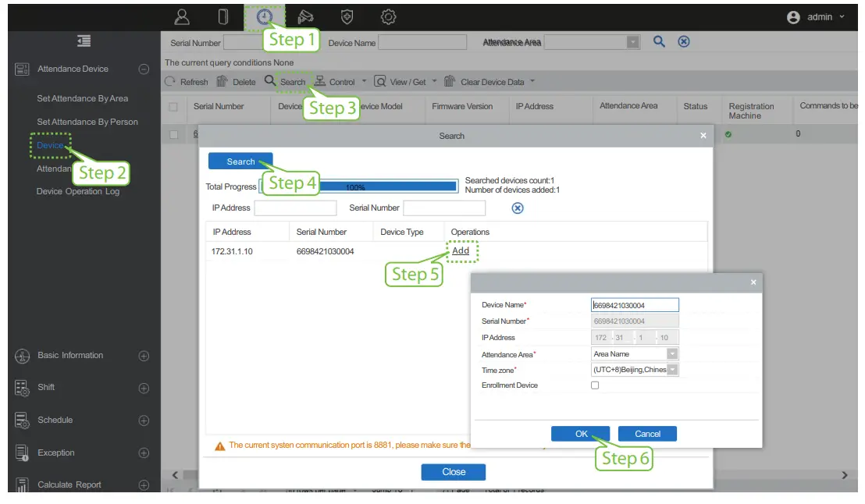Click the Cancel button in add dialog
The image size is (865, 504).
(647, 434)
